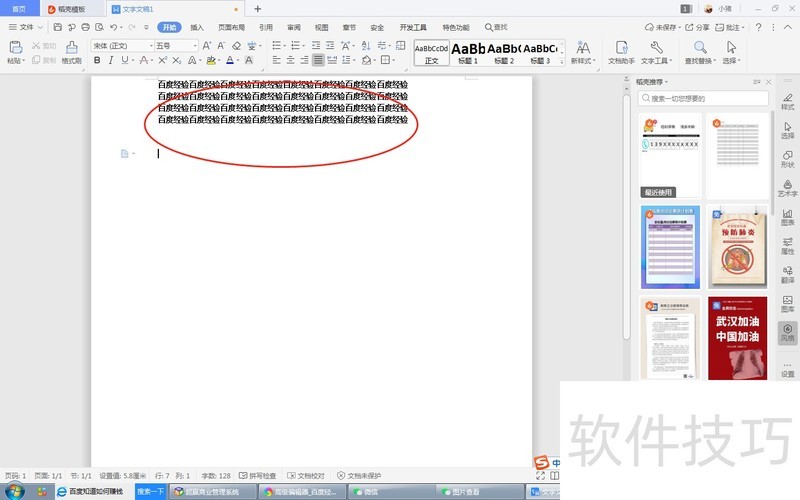The height and width of the screenshot is (500, 800).
Task: Open the Art Text (艺术字) sidebar icon
Action: 787,188
